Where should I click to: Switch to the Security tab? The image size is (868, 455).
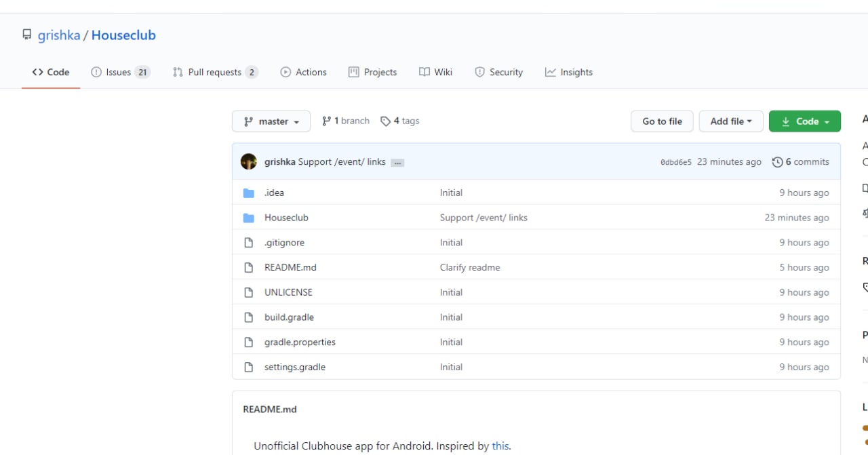[x=499, y=72]
